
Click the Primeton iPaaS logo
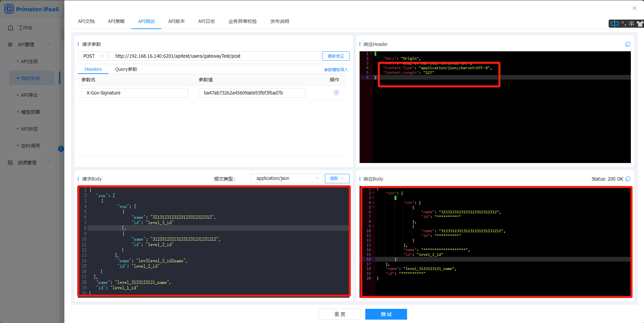32,9
